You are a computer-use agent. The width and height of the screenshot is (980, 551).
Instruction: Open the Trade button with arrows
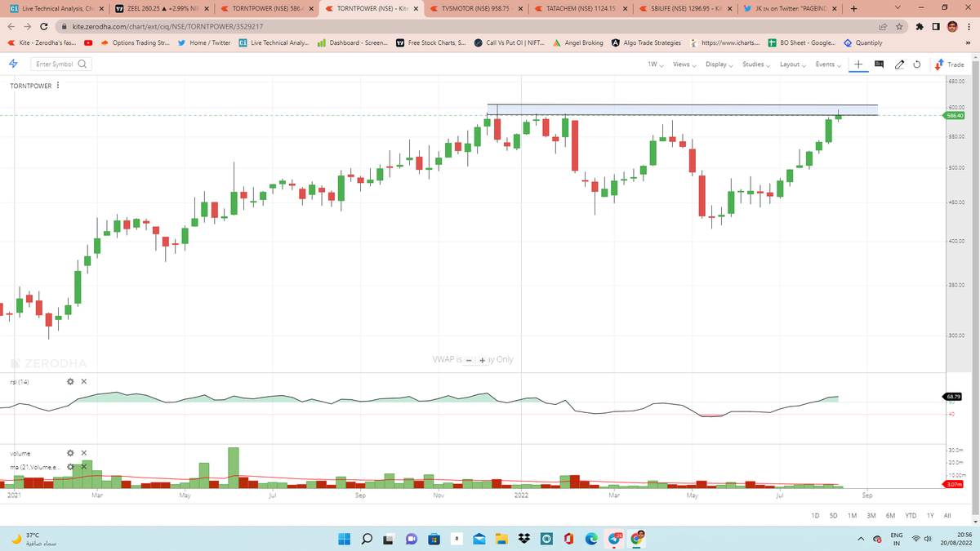pos(949,64)
